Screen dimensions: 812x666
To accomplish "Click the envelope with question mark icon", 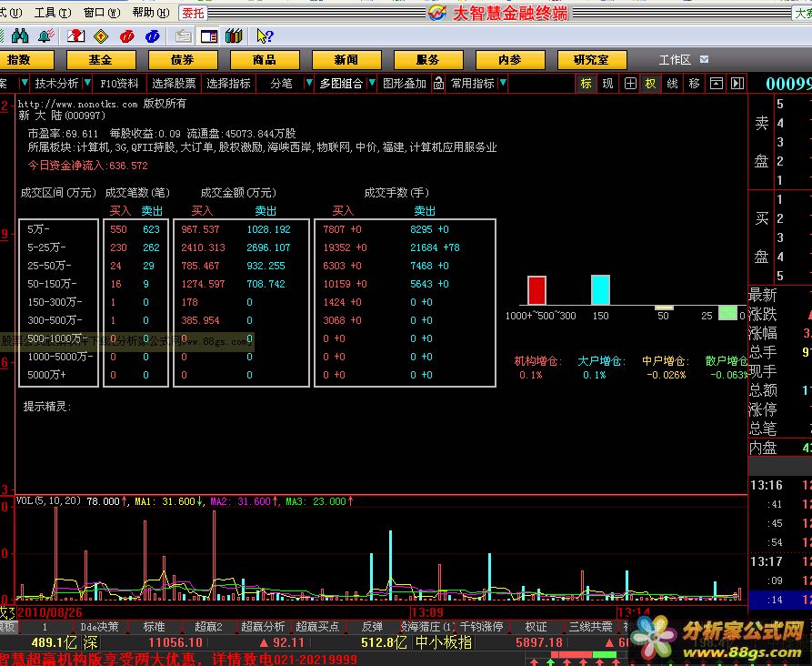I will (x=75, y=35).
